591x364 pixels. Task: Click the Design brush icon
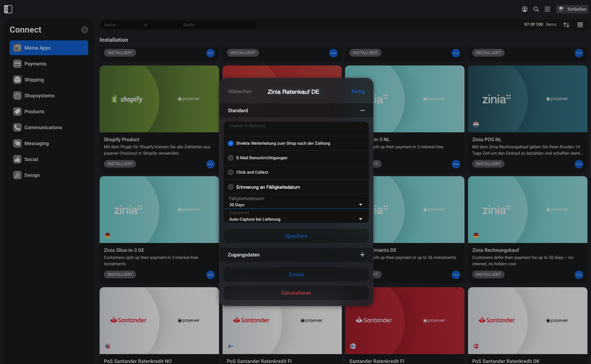click(x=17, y=175)
